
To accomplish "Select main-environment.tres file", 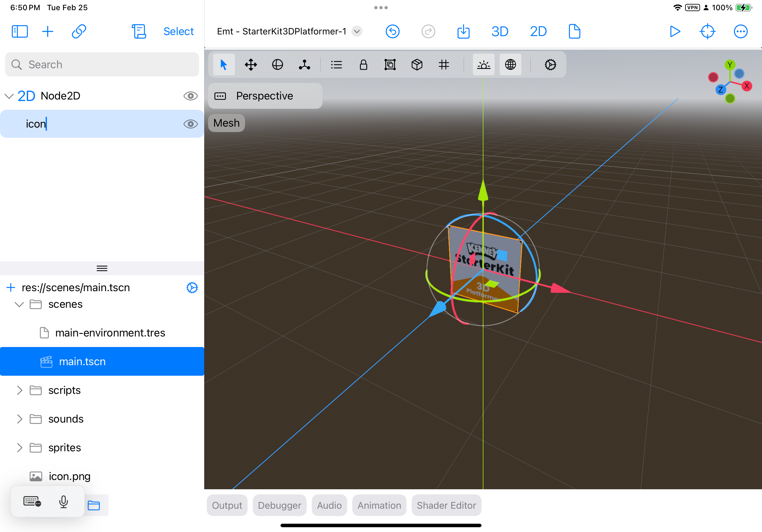I will (x=102, y=333).
